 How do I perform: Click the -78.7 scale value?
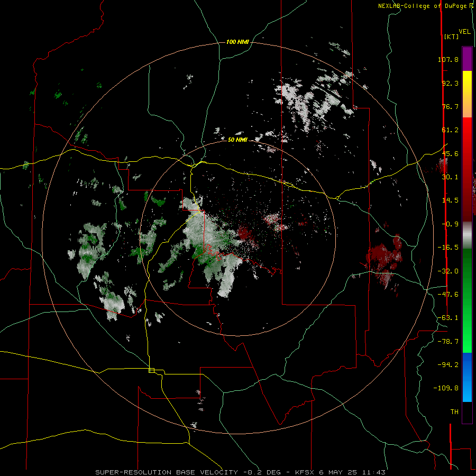coord(448,342)
